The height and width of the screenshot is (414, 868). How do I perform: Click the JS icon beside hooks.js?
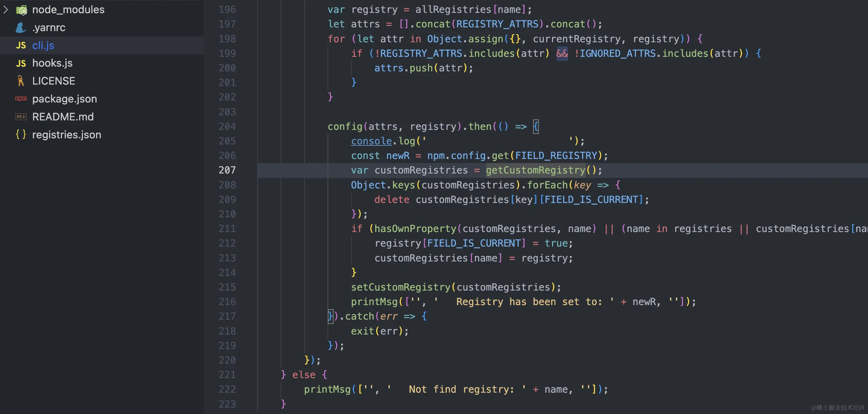coord(21,63)
